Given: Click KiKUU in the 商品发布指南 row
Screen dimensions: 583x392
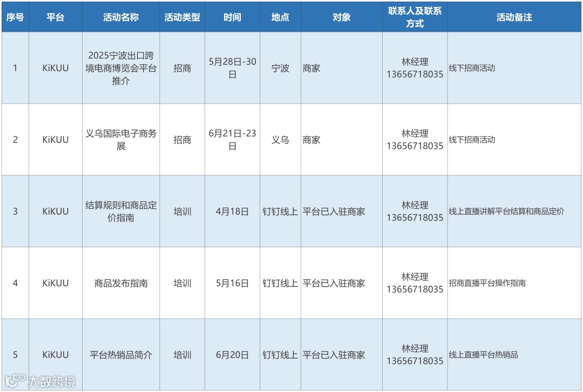Looking at the screenshot, I should pyautogui.click(x=56, y=283).
